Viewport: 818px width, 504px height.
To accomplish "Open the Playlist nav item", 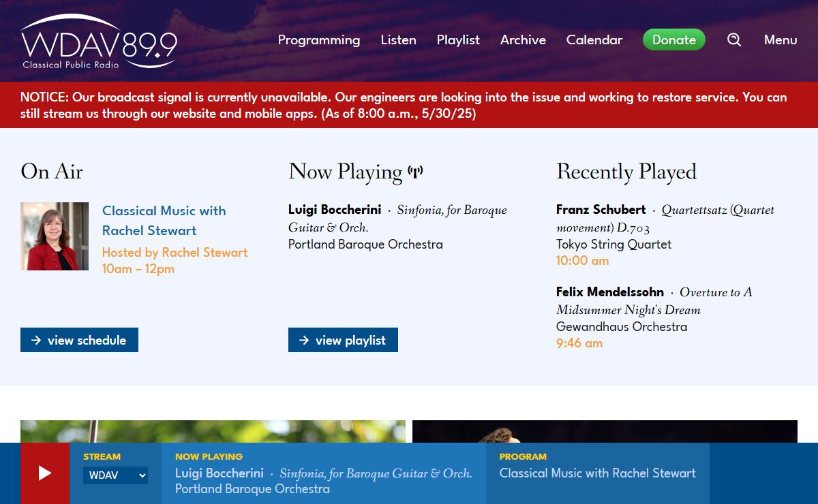I will (x=458, y=40).
